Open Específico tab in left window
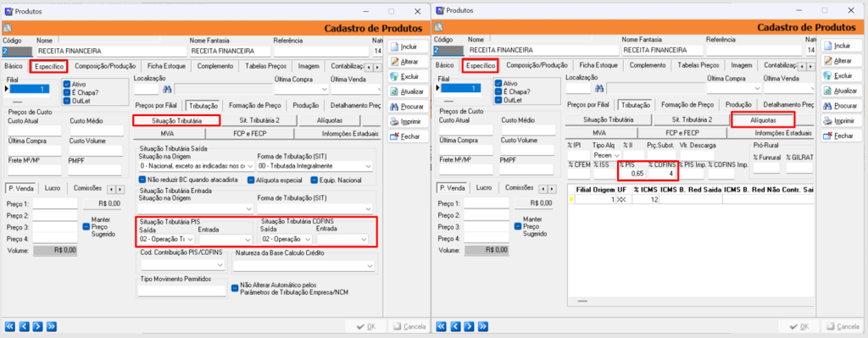This screenshot has width=868, height=338. coord(50,66)
